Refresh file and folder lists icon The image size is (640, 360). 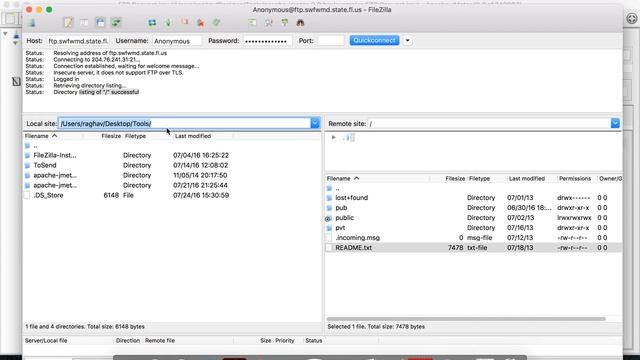point(152,23)
